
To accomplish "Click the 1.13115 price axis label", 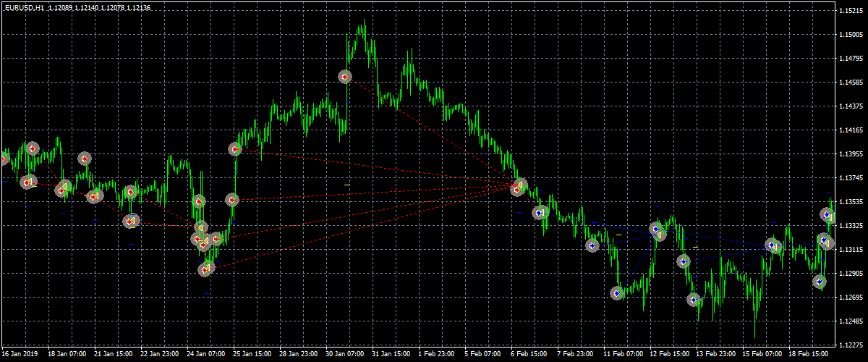I will [851, 250].
